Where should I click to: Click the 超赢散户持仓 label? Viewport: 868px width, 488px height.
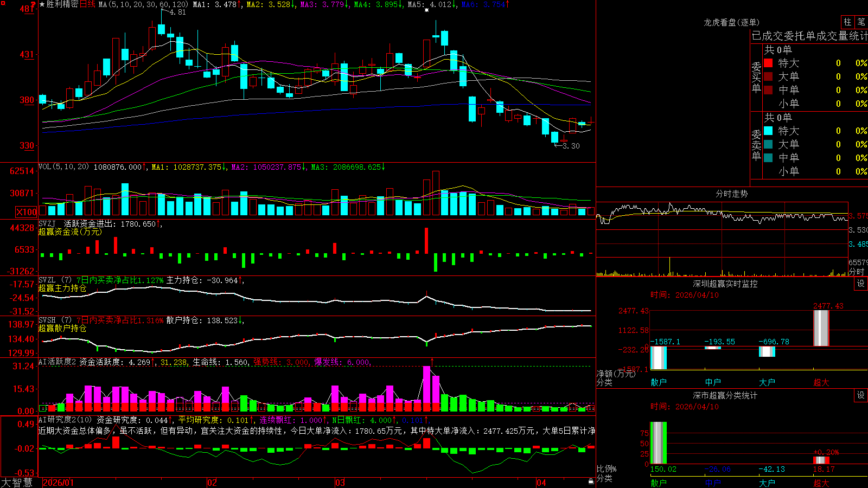click(x=62, y=329)
